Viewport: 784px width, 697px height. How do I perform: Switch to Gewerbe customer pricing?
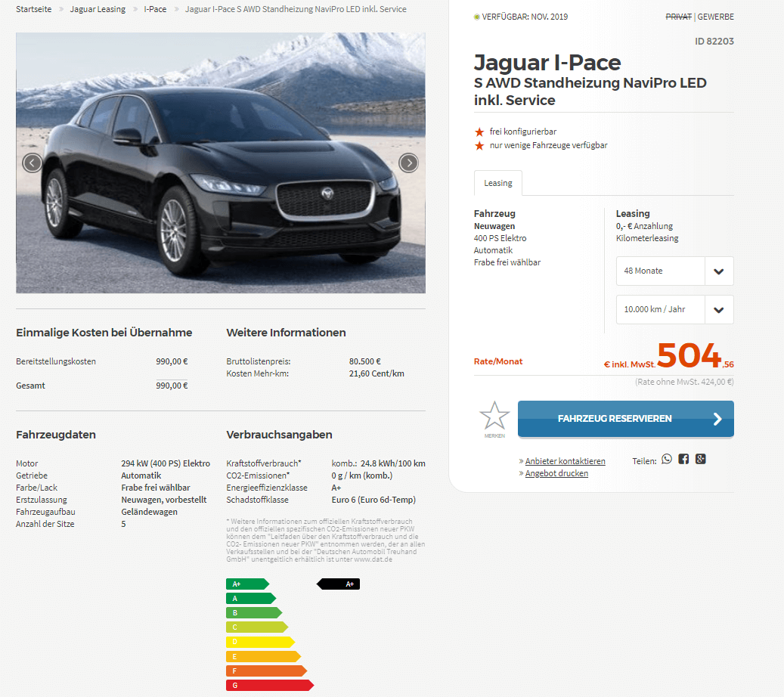[x=715, y=17]
